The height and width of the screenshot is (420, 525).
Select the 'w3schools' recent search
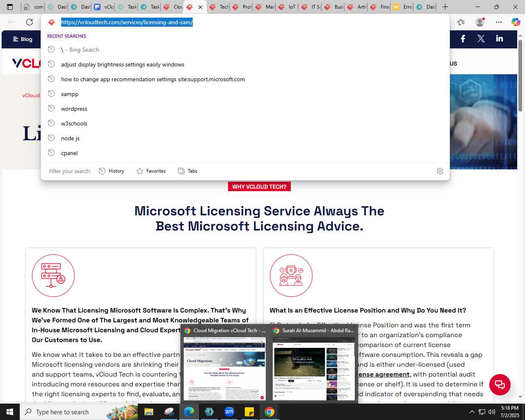(245, 123)
